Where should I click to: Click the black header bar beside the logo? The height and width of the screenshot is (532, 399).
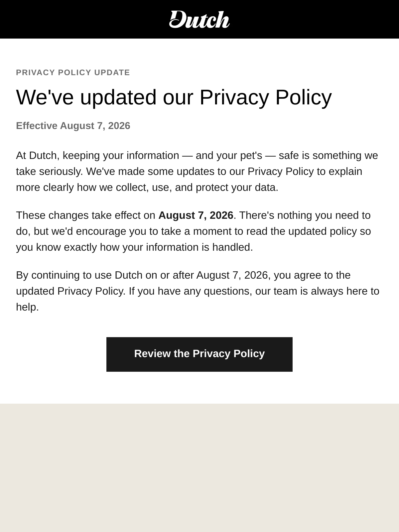point(83,19)
